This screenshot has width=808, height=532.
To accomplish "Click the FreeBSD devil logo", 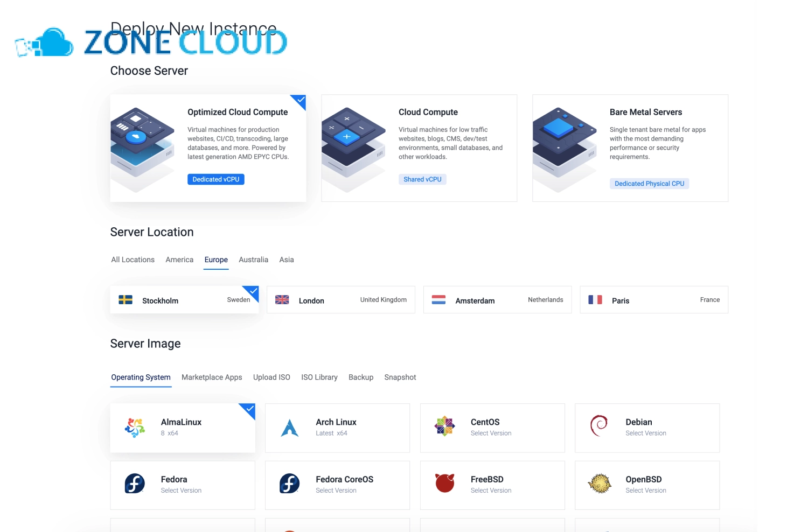I will [x=445, y=483].
